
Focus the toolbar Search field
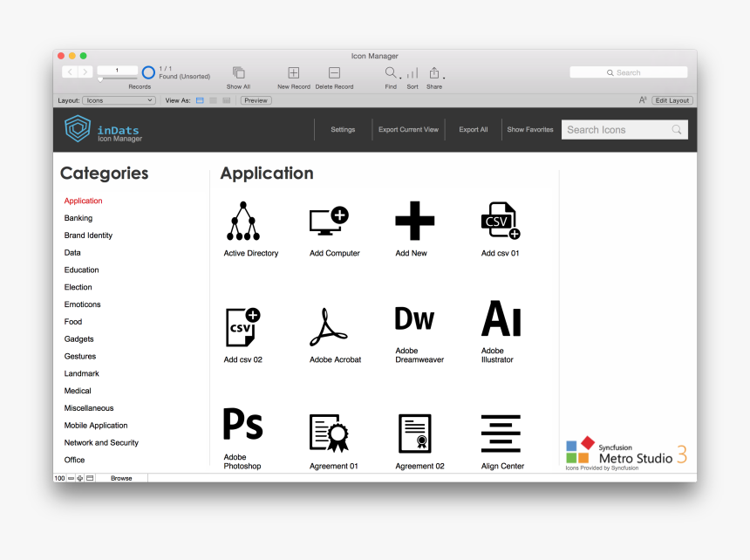(x=629, y=72)
